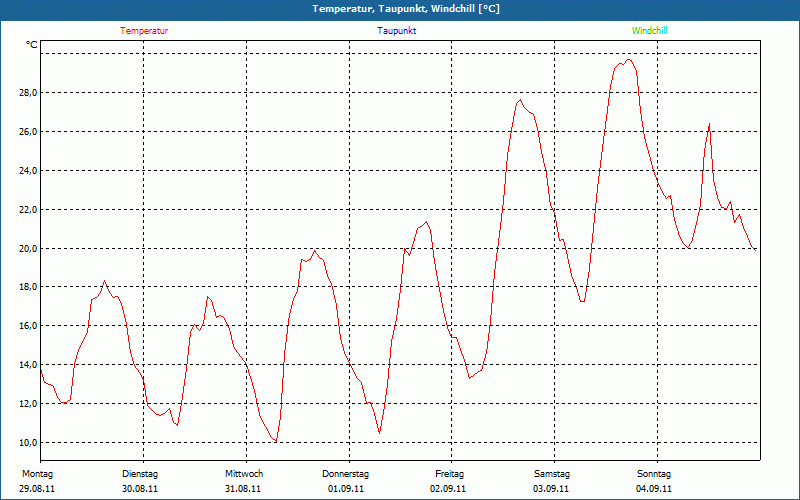The image size is (800, 500).
Task: Click the blue Taupunkt legend label
Action: 396,31
